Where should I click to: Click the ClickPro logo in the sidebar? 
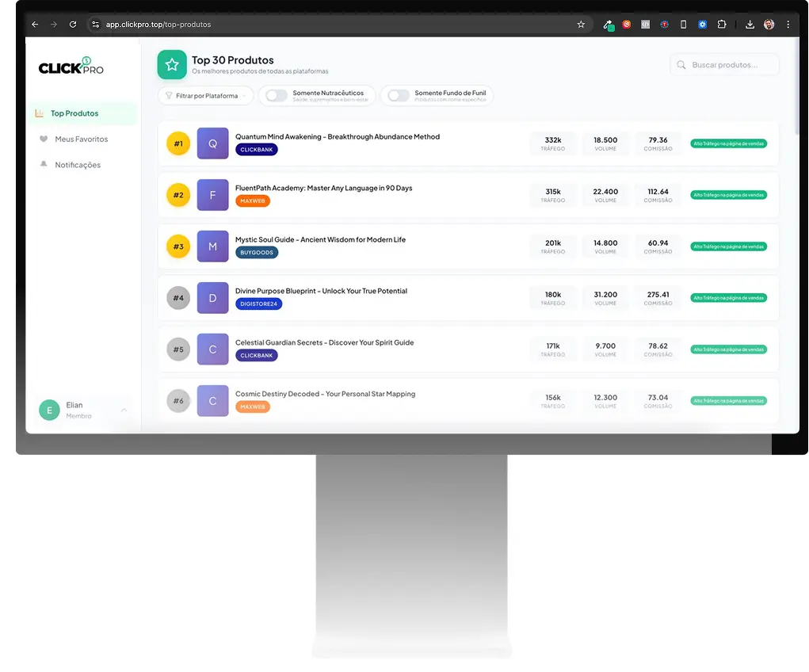coord(71,67)
